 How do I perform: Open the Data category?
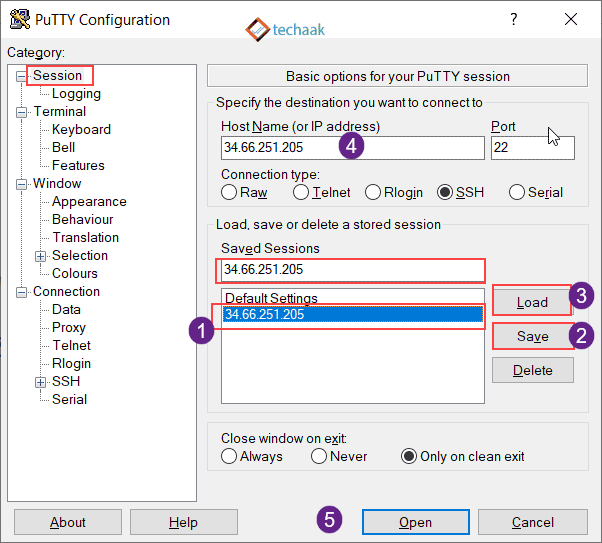66,310
